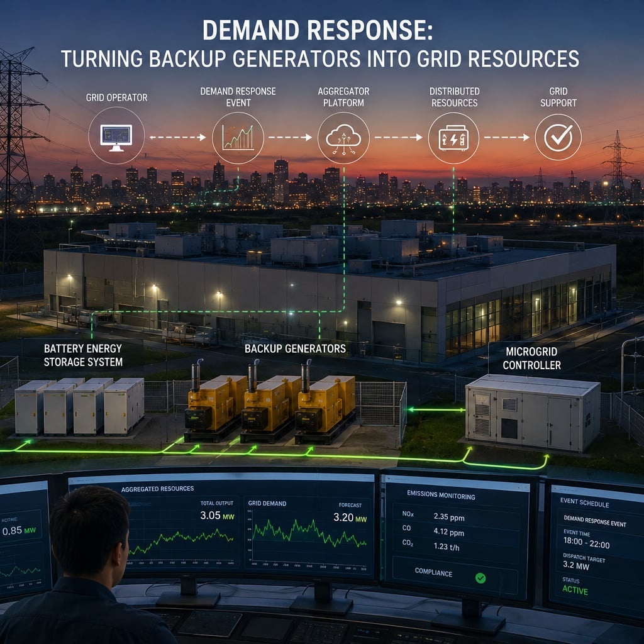The width and height of the screenshot is (644, 644).
Task: Click the 'GRID DEMAND' chart heading
Action: tap(267, 503)
